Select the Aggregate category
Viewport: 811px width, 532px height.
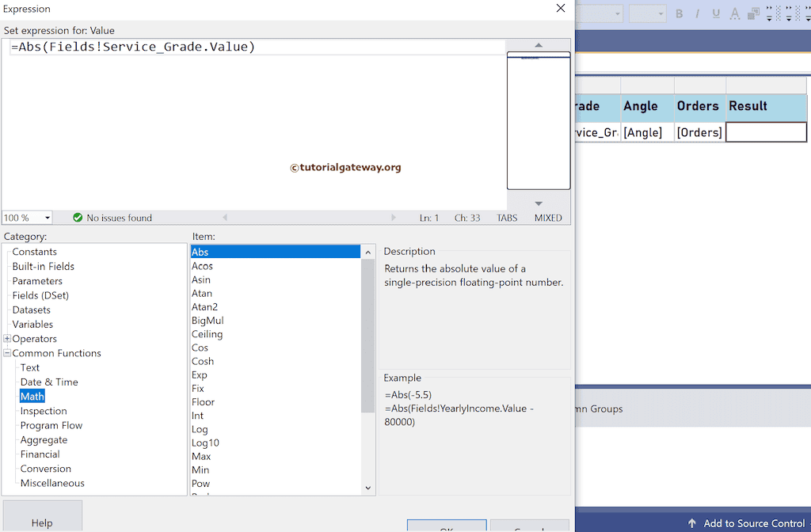click(44, 440)
